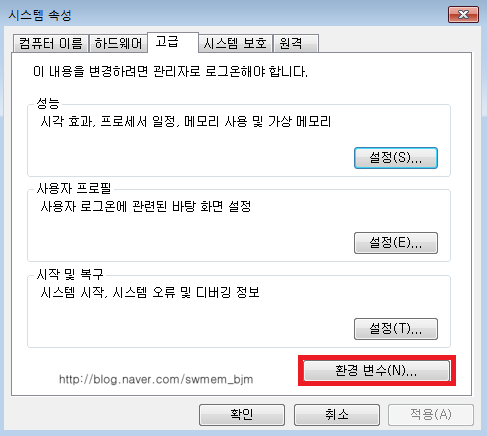This screenshot has width=487, height=436.
Task: Select the 고급 tab
Action: coord(173,42)
